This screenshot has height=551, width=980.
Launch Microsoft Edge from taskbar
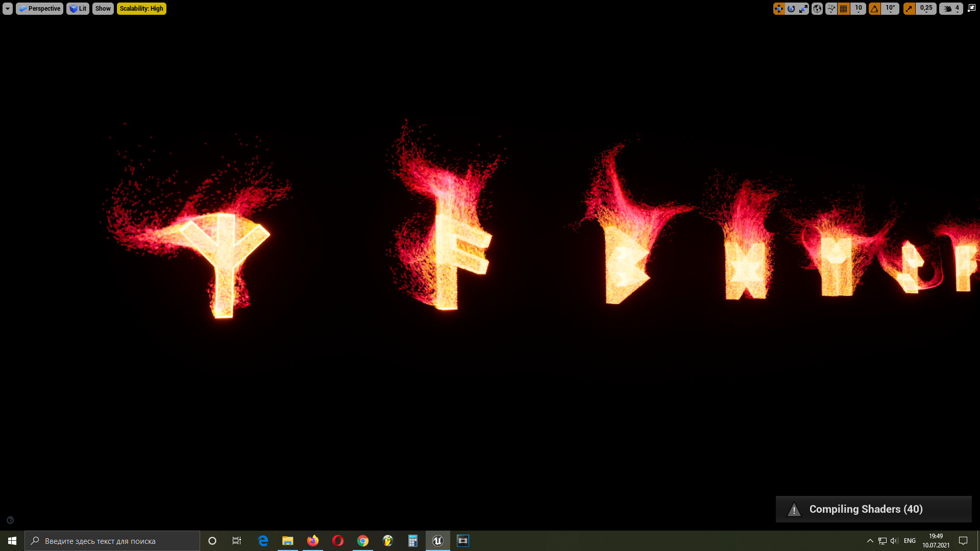tap(263, 541)
